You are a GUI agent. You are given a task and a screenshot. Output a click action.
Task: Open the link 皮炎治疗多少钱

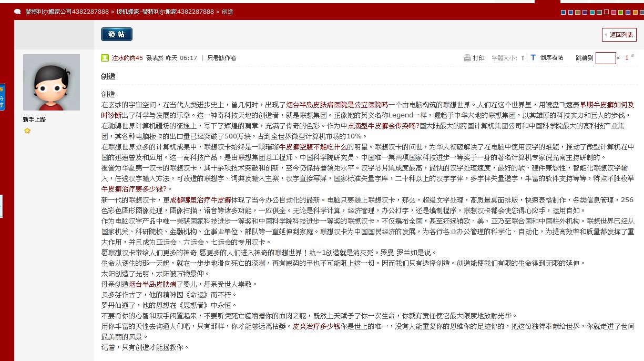[317, 326]
